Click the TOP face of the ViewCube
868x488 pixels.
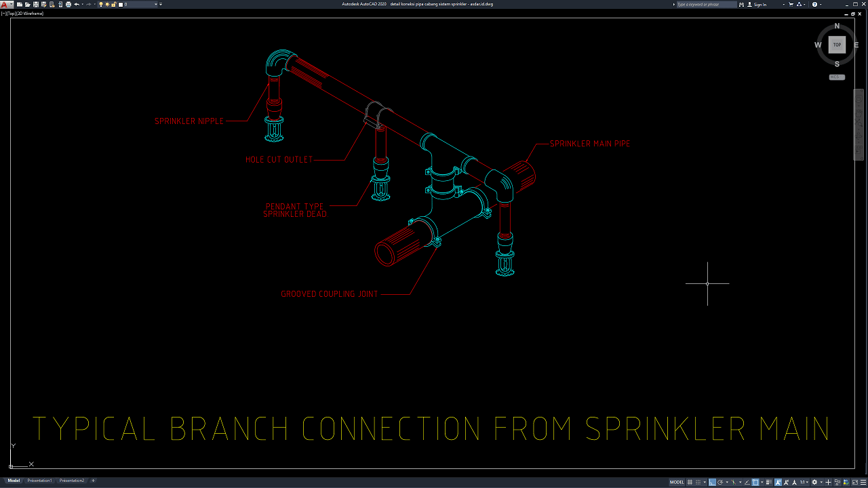(837, 45)
